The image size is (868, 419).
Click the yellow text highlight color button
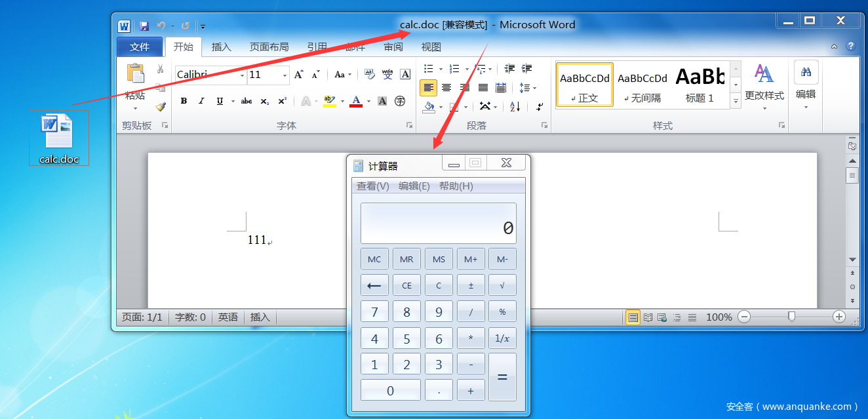(330, 101)
